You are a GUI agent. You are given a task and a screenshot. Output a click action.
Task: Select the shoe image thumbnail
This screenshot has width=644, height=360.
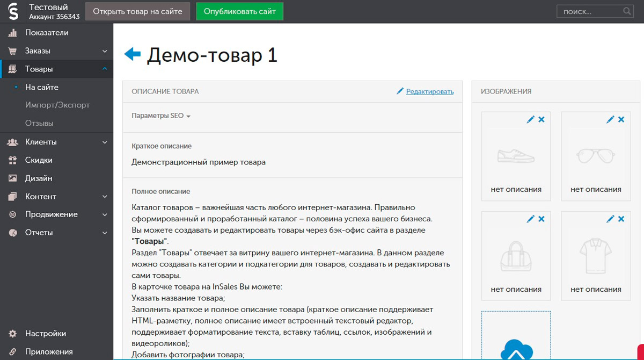[x=516, y=156]
